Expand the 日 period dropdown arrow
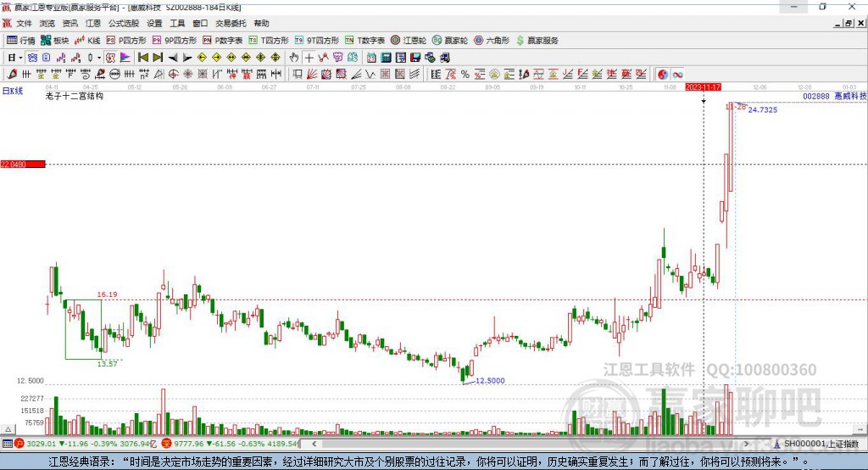Screen dimensions: 868x470 click(20, 58)
